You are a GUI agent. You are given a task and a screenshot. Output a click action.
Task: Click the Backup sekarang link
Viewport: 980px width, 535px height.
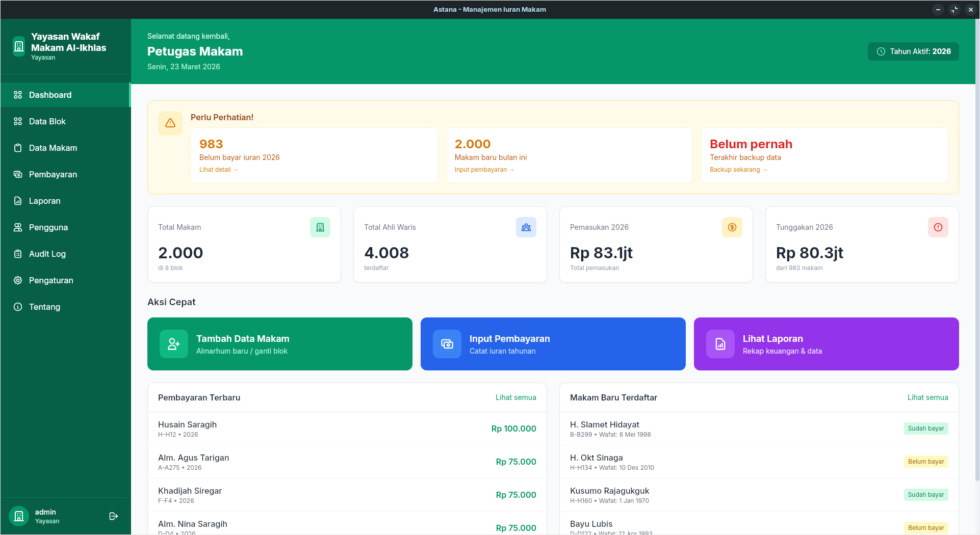coord(738,169)
